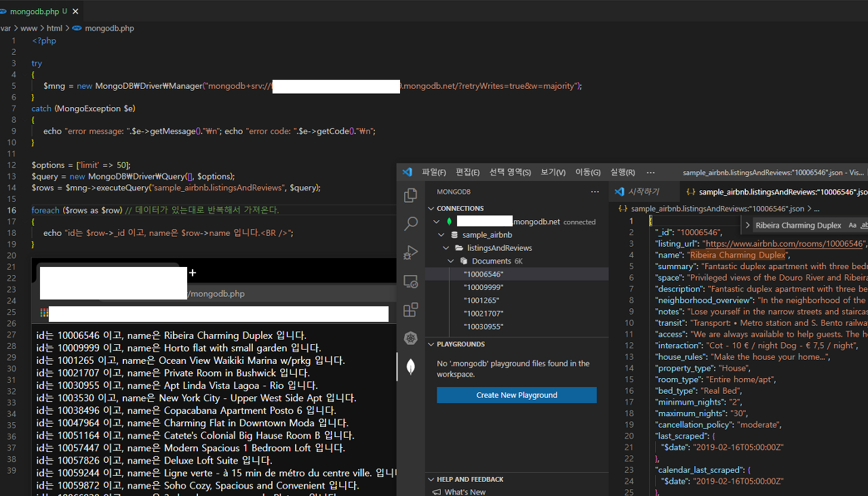This screenshot has width=868, height=496.
Task: Click highlighted name value Ribeira Charming Duplex
Action: (x=737, y=255)
